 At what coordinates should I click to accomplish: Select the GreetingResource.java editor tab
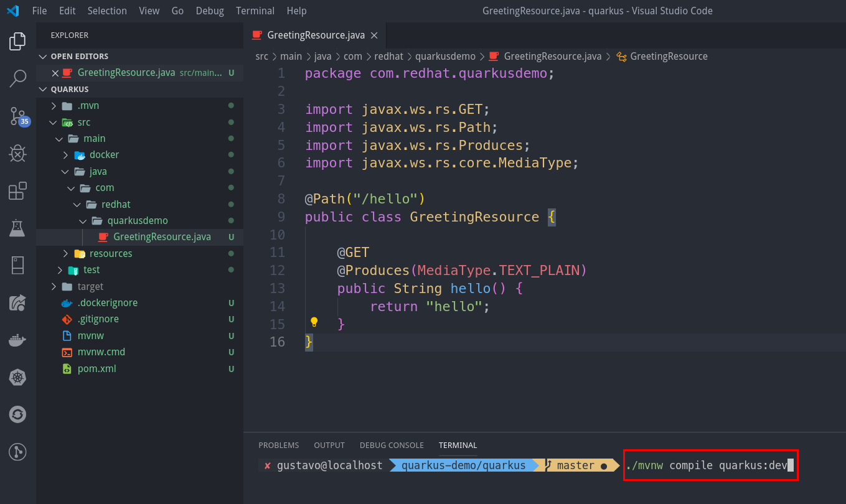pos(315,35)
